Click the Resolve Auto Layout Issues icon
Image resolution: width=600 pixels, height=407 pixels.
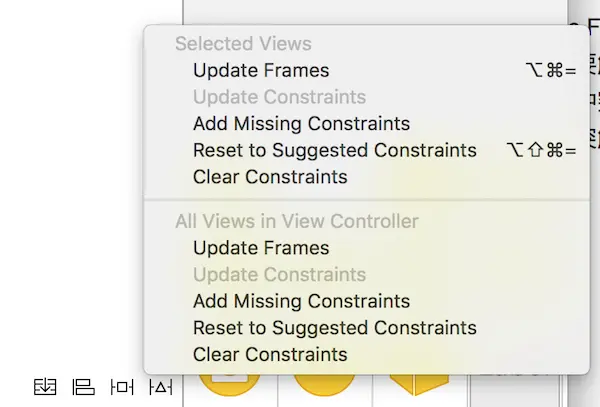pyautogui.click(x=161, y=387)
